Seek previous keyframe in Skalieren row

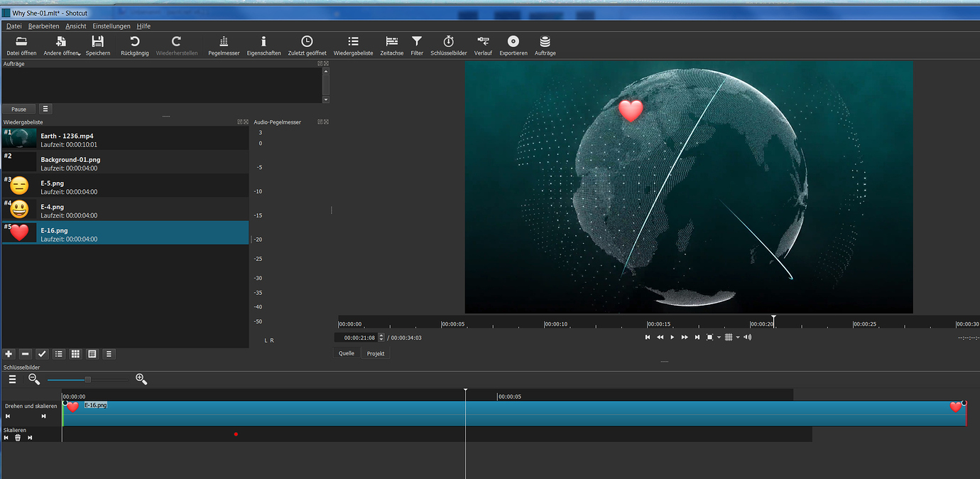coord(6,438)
